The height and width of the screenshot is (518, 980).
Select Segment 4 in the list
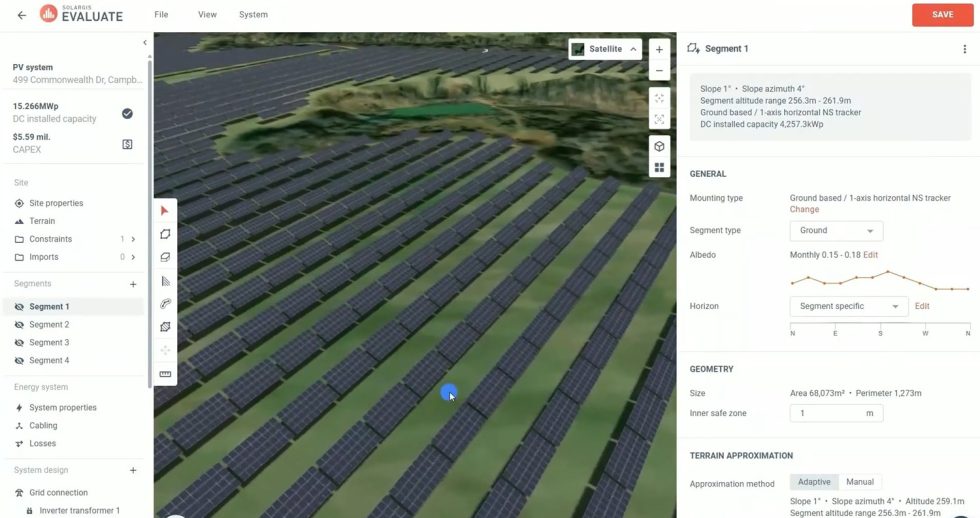pyautogui.click(x=49, y=361)
